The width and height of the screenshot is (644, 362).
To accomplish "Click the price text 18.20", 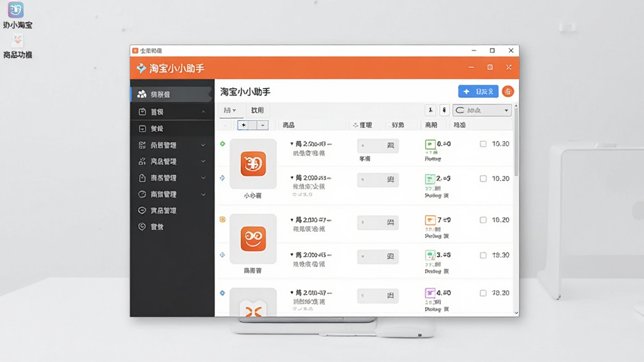I will tap(500, 293).
